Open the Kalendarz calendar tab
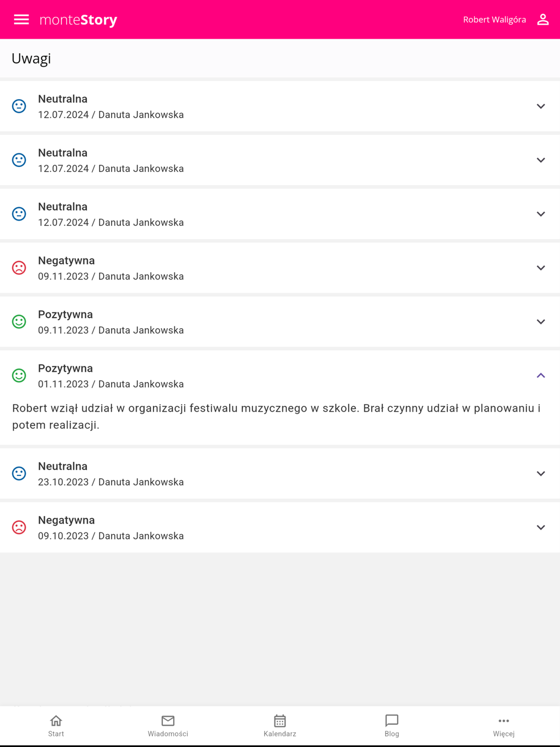The image size is (560, 747). (280, 726)
